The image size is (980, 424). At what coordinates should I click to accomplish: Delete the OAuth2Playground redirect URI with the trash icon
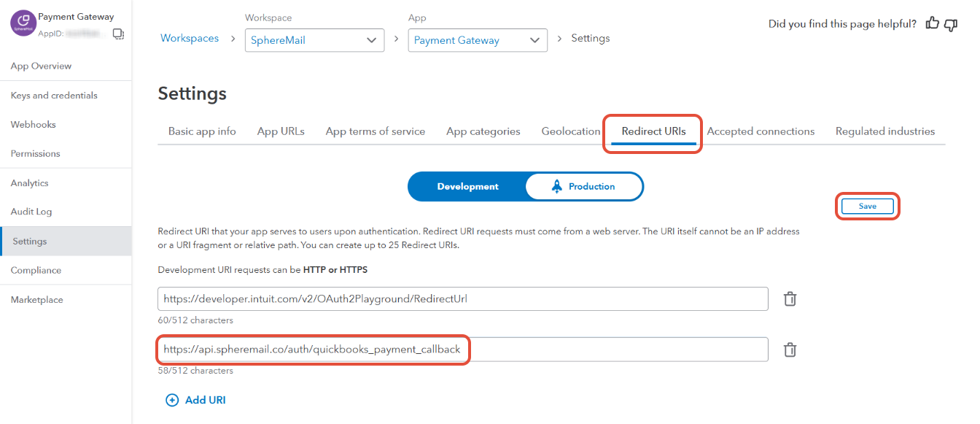790,298
